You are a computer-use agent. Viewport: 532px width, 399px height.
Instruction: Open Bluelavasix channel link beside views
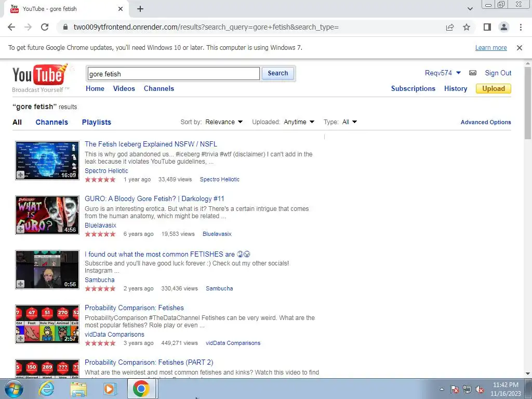pyautogui.click(x=217, y=234)
